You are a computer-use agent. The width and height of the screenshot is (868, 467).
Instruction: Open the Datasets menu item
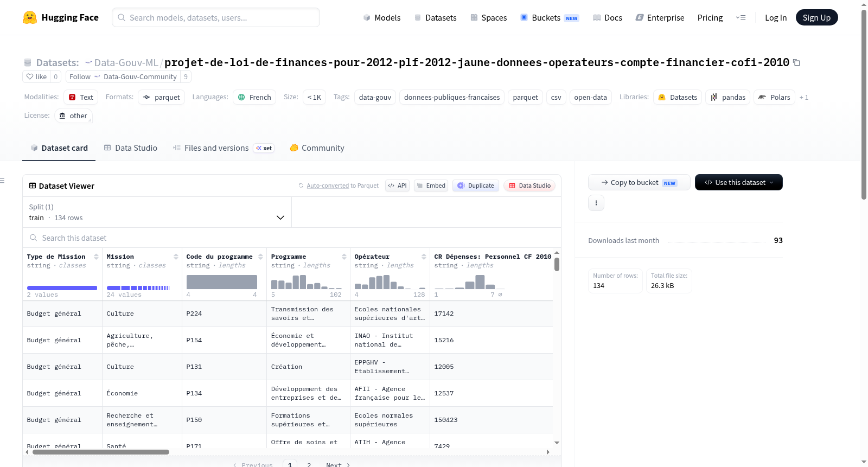(435, 17)
